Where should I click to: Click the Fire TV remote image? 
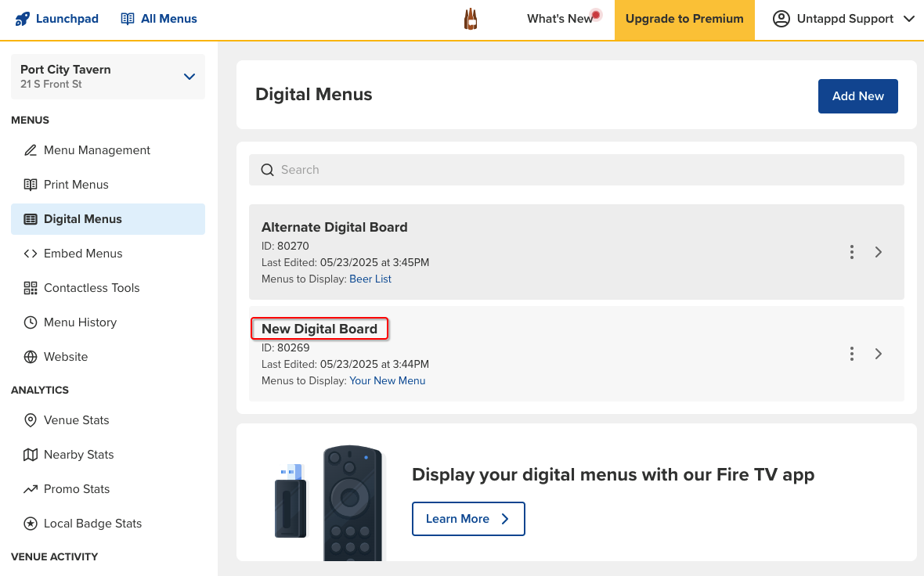click(x=352, y=503)
